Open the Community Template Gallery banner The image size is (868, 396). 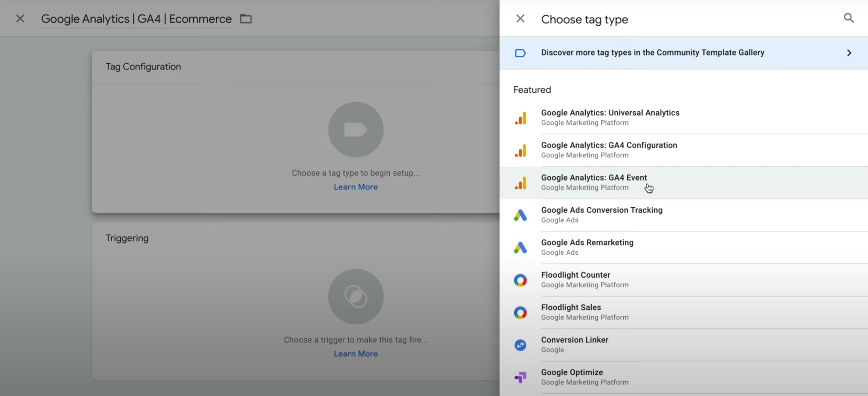click(x=652, y=53)
